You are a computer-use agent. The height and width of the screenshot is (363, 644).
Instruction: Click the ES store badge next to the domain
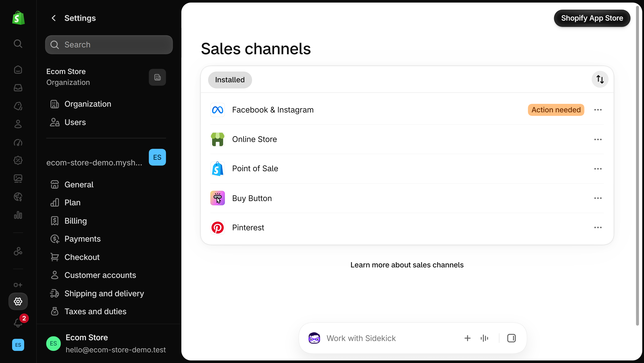point(157,157)
